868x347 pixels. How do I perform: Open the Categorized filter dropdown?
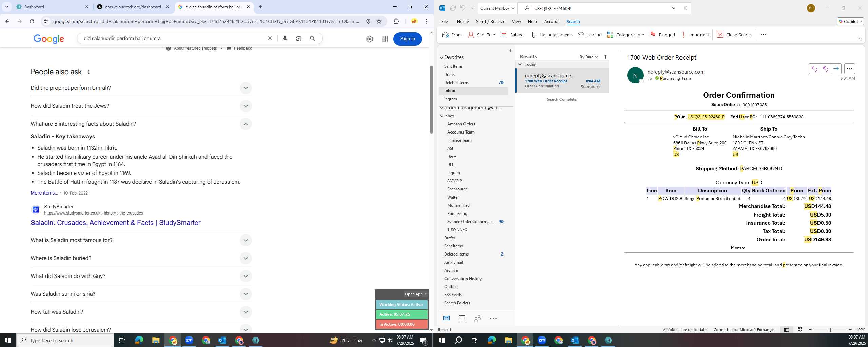click(626, 35)
